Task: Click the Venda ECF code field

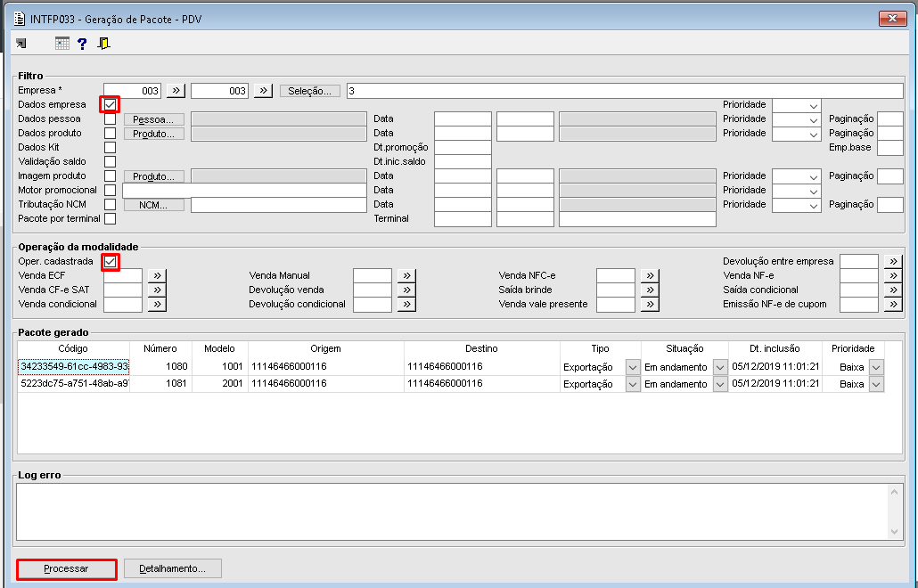Action: coord(123,275)
